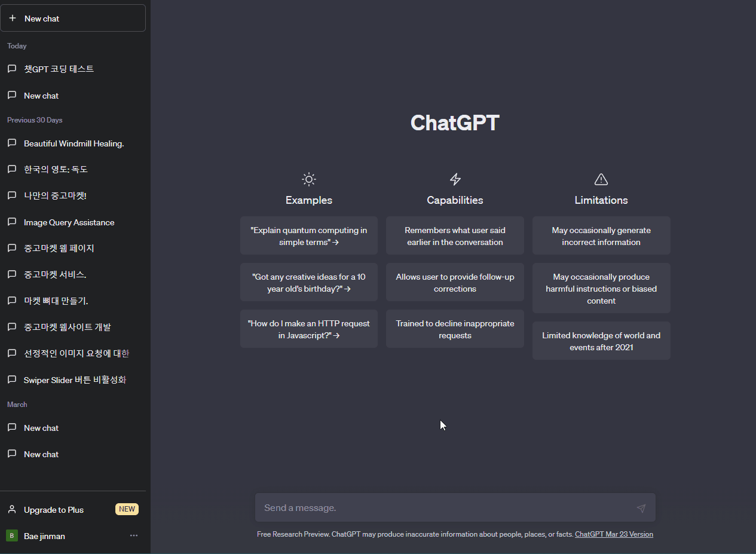Click the lightning bolt Capabilities icon
The image size is (756, 554).
point(455,179)
